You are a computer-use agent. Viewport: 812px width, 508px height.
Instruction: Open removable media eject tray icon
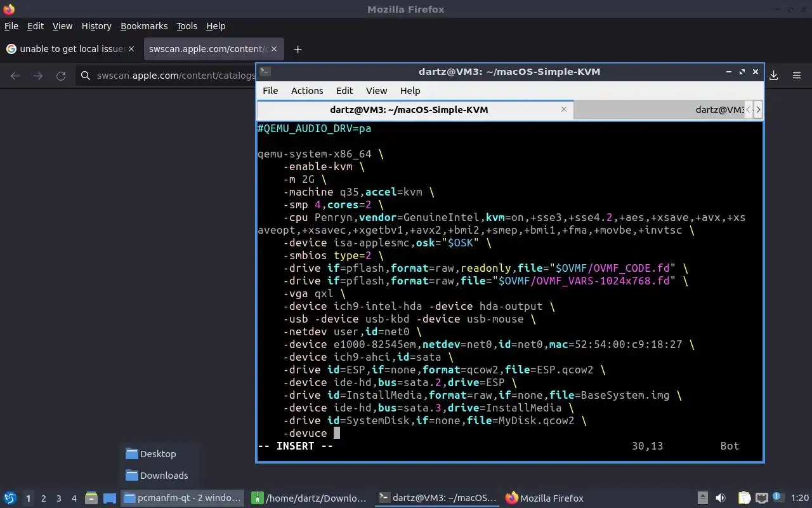pyautogui.click(x=703, y=498)
